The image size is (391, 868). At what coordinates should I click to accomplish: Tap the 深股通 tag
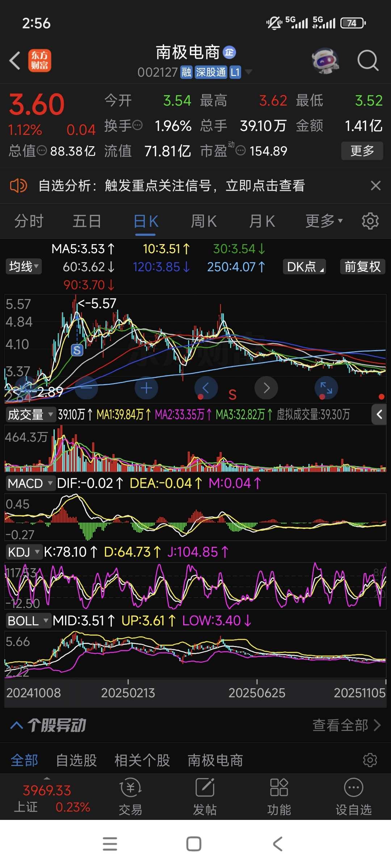click(x=211, y=72)
